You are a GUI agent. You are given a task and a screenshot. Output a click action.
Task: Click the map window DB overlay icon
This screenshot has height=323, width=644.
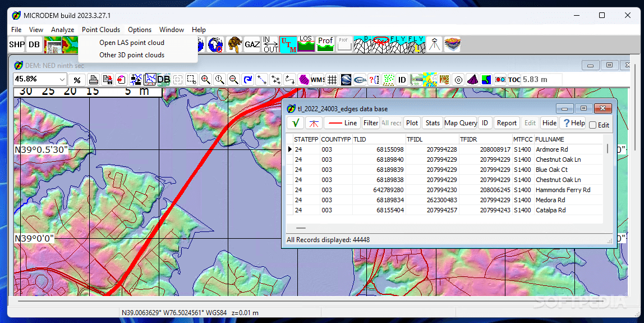pos(163,79)
